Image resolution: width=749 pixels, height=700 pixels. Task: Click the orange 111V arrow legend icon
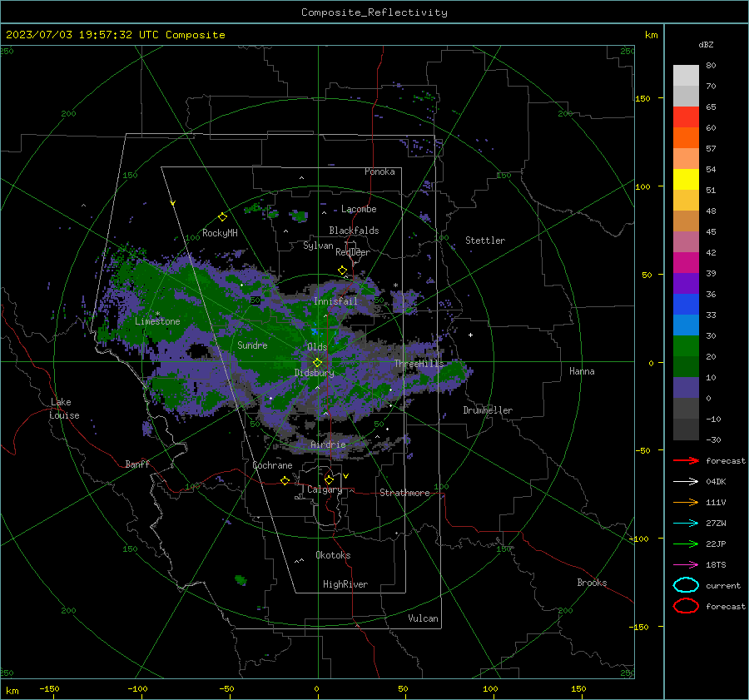pos(686,502)
